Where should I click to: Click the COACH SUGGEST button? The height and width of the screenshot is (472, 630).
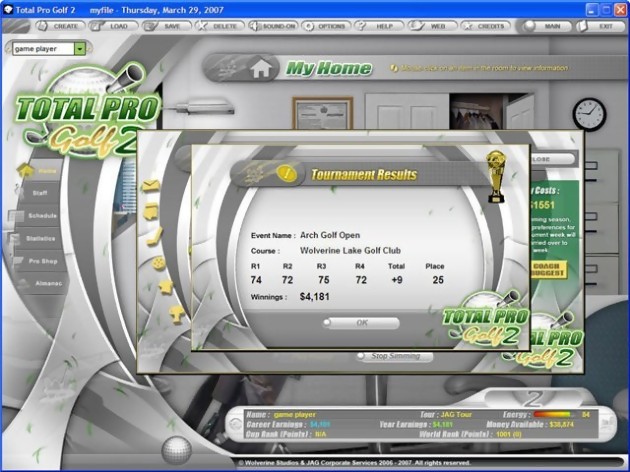[549, 270]
